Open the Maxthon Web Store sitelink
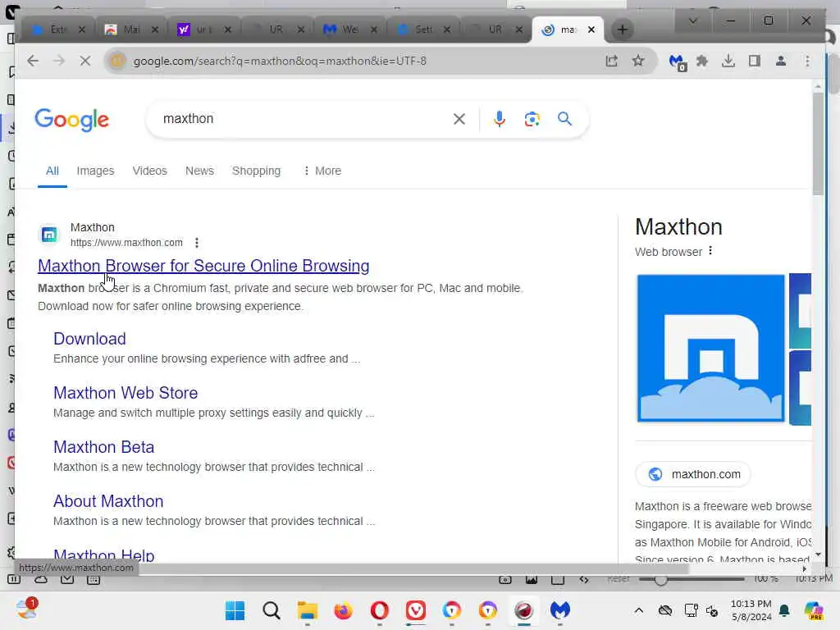The width and height of the screenshot is (840, 630). [126, 393]
